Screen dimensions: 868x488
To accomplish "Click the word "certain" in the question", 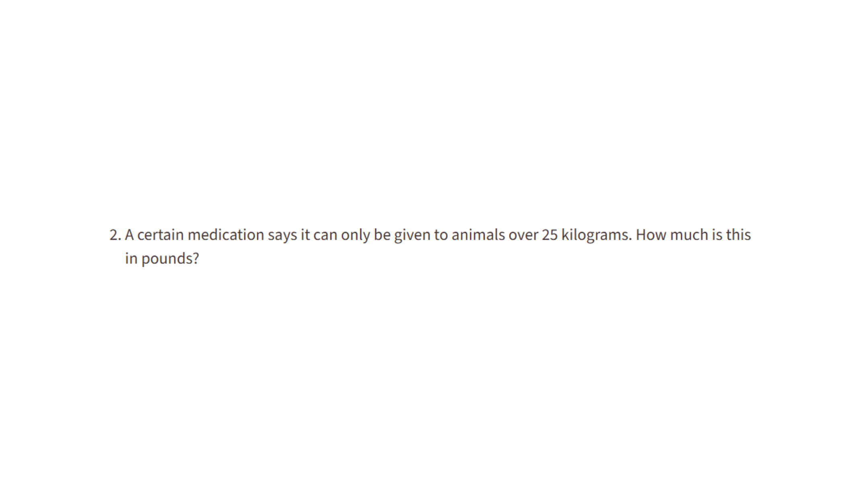I will [160, 235].
